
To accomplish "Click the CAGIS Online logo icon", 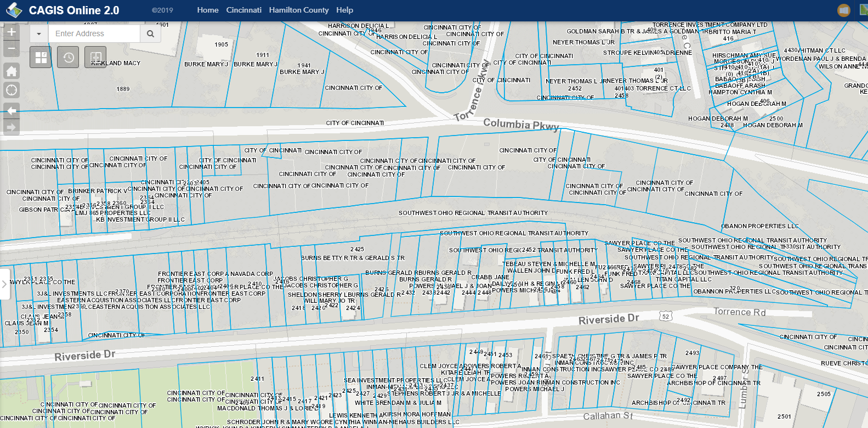I will point(14,10).
